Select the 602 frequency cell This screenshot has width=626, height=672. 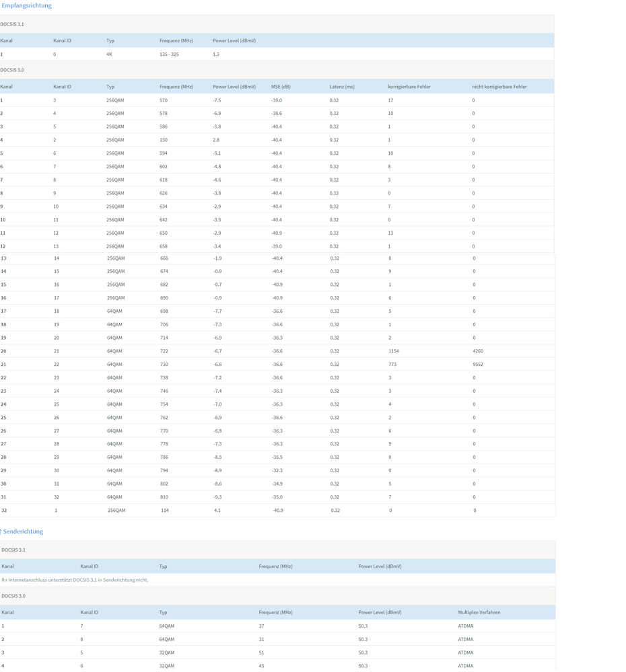[x=164, y=167]
